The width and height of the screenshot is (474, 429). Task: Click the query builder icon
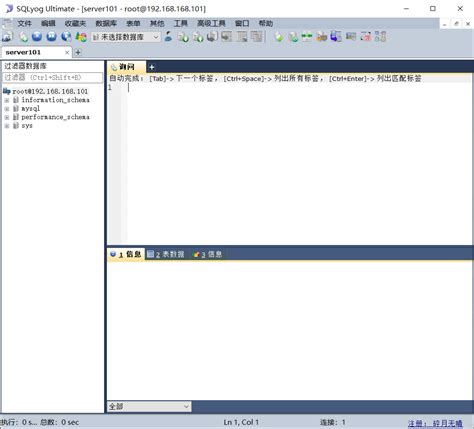tap(351, 37)
